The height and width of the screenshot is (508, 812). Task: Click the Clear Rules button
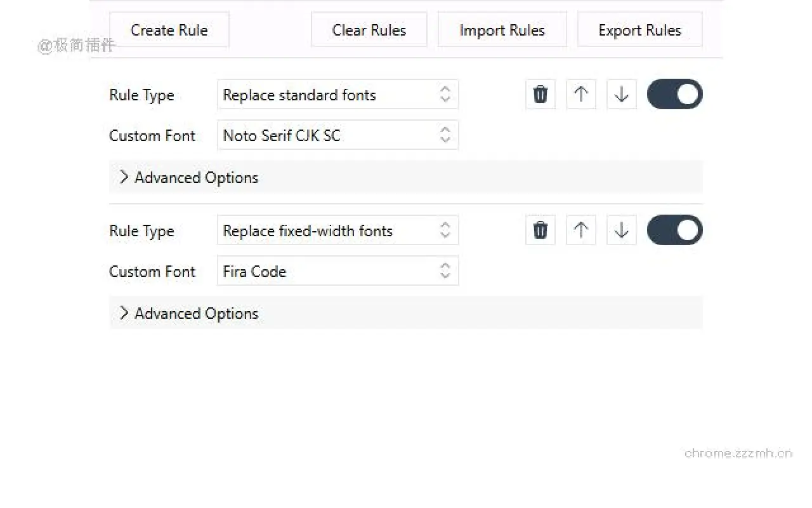(369, 30)
